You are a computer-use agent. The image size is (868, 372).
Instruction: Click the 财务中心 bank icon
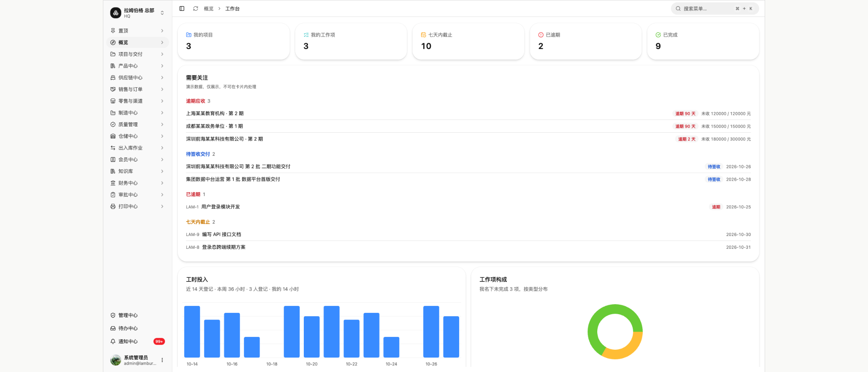(x=113, y=183)
